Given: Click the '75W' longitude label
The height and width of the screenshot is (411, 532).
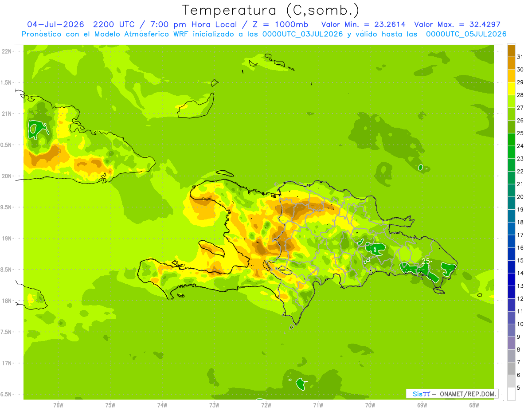Looking at the screenshot, I should [110, 405].
